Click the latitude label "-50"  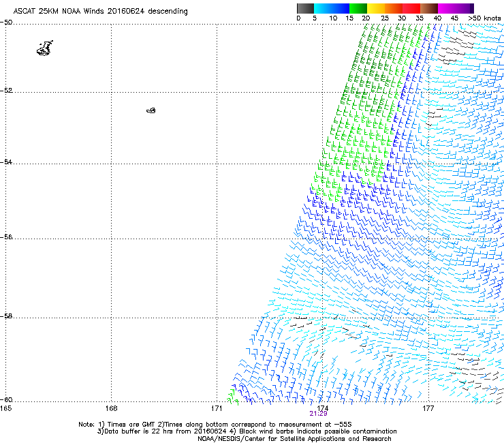point(6,22)
